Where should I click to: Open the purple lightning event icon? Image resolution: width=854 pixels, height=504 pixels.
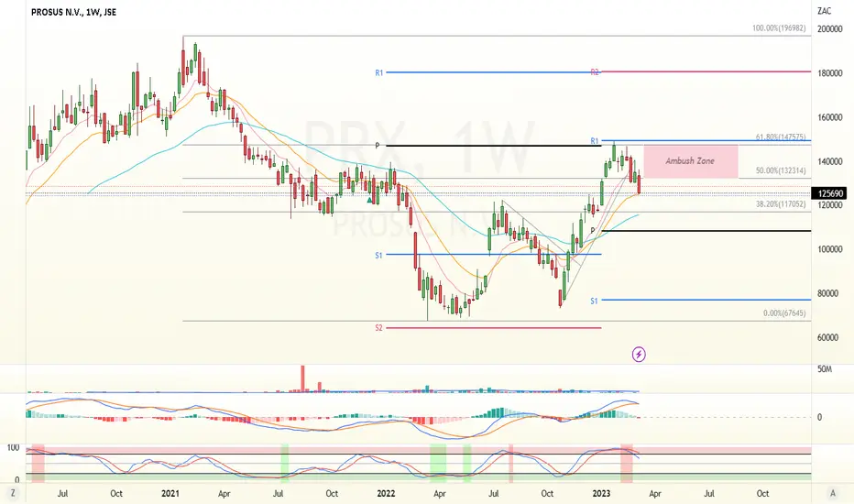pyautogui.click(x=639, y=355)
